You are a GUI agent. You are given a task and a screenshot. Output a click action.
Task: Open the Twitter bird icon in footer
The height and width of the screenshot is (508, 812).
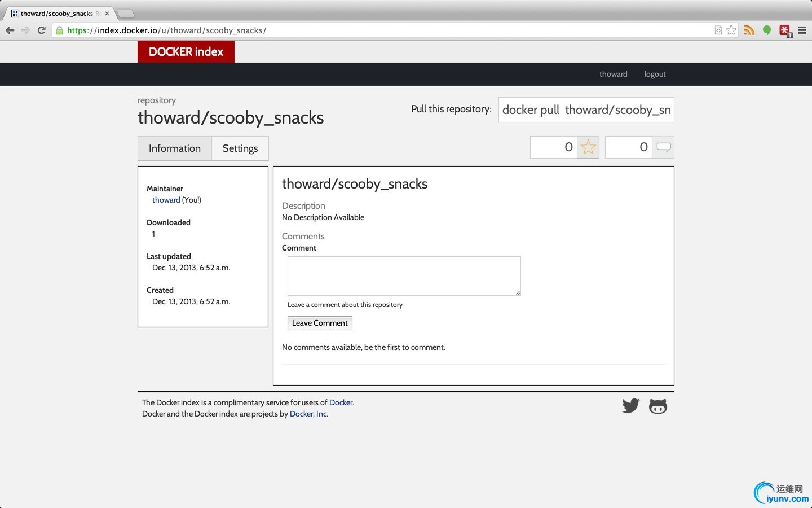tap(630, 406)
